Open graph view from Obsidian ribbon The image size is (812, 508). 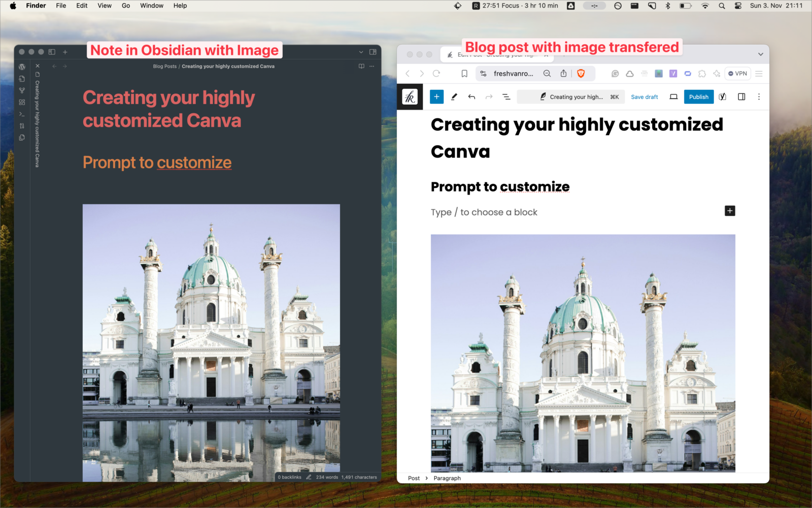pos(22,90)
